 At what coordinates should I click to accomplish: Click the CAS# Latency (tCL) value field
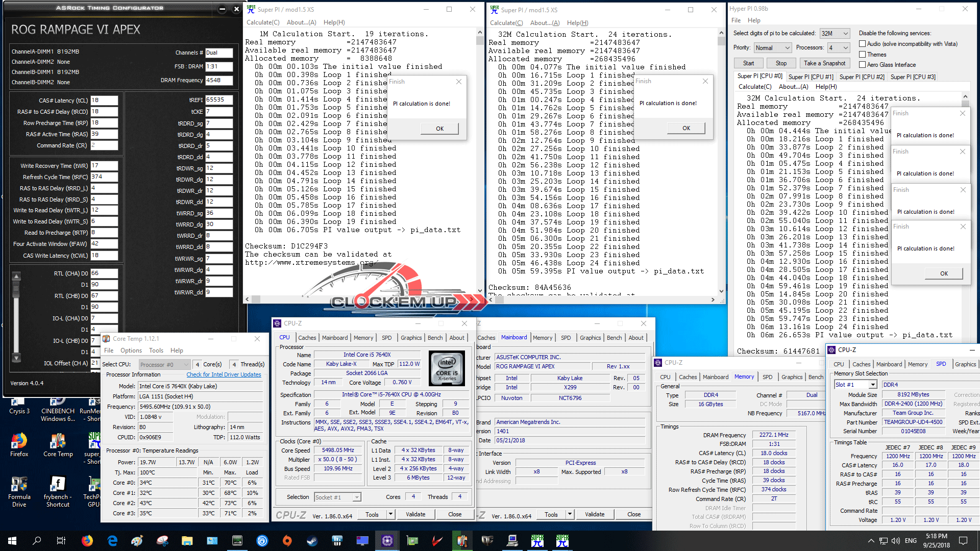[x=104, y=101]
